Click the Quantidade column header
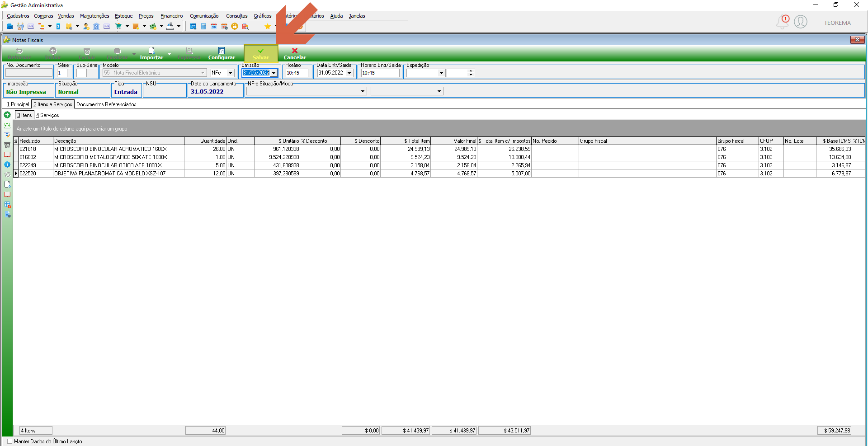This screenshot has width=868, height=446. tap(205, 141)
